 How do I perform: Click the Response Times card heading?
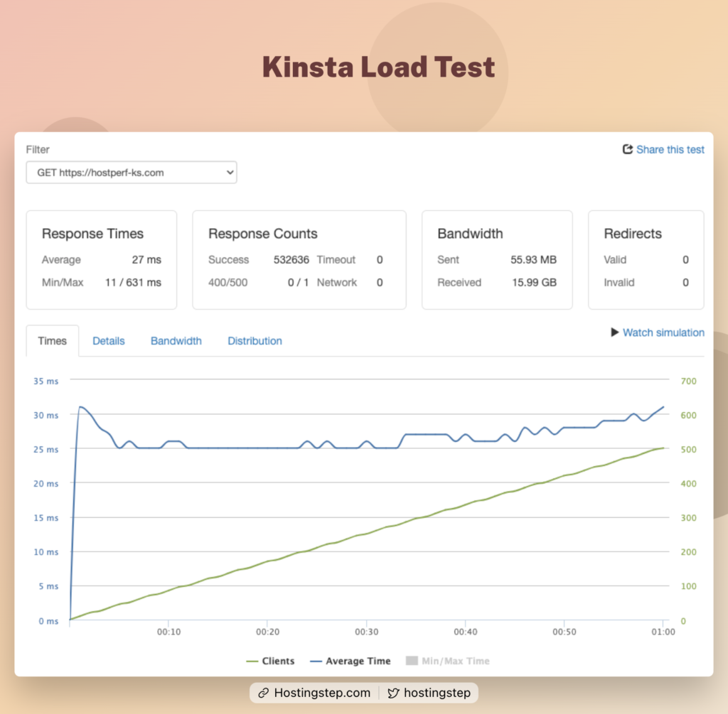(92, 233)
